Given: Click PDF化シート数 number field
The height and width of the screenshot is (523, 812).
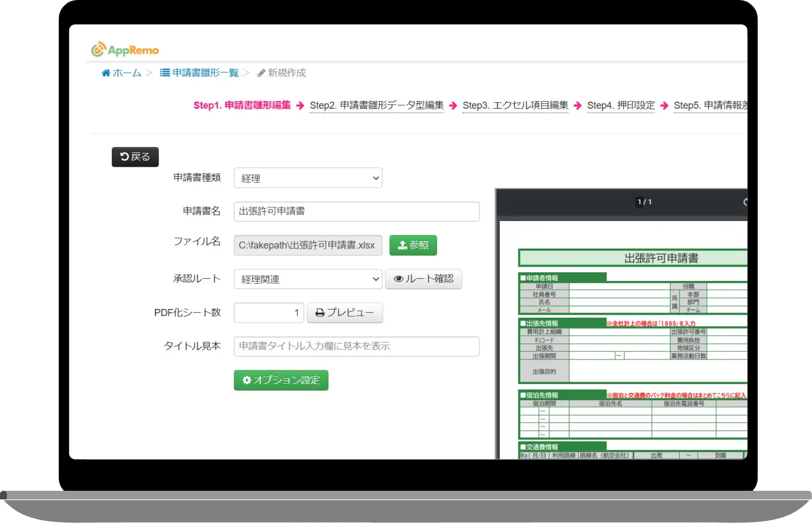Looking at the screenshot, I should pos(269,313).
